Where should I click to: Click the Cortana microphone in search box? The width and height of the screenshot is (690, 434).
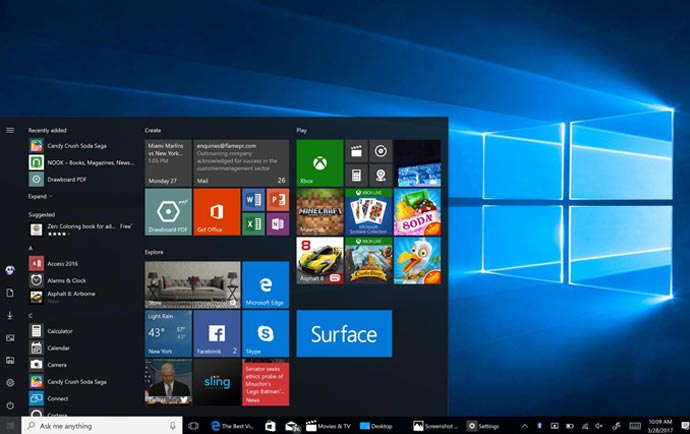tap(172, 426)
